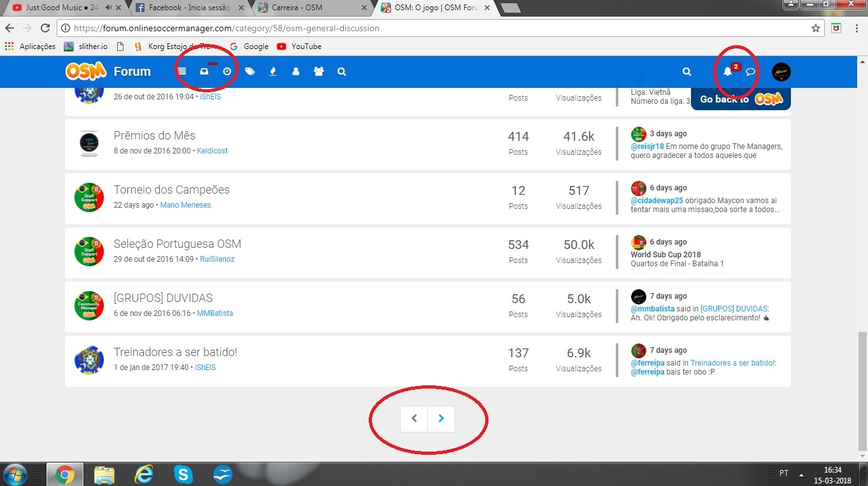Open the tags icon in forum navbar
868x486 pixels.
click(x=250, y=72)
